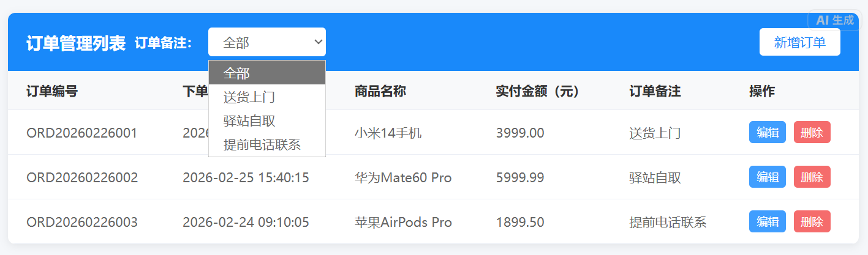Click the 订单编号 column header
Image resolution: width=868 pixels, height=255 pixels.
coord(52,92)
